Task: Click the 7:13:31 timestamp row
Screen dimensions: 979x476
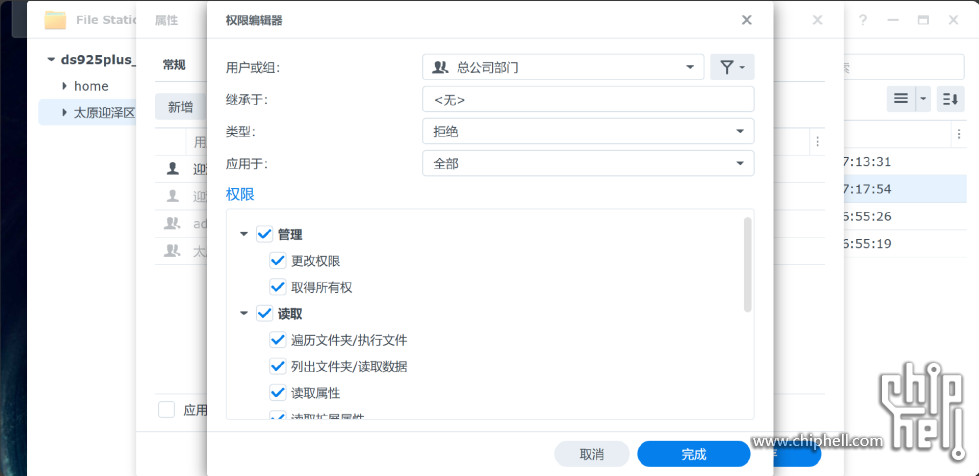Action: pos(905,162)
